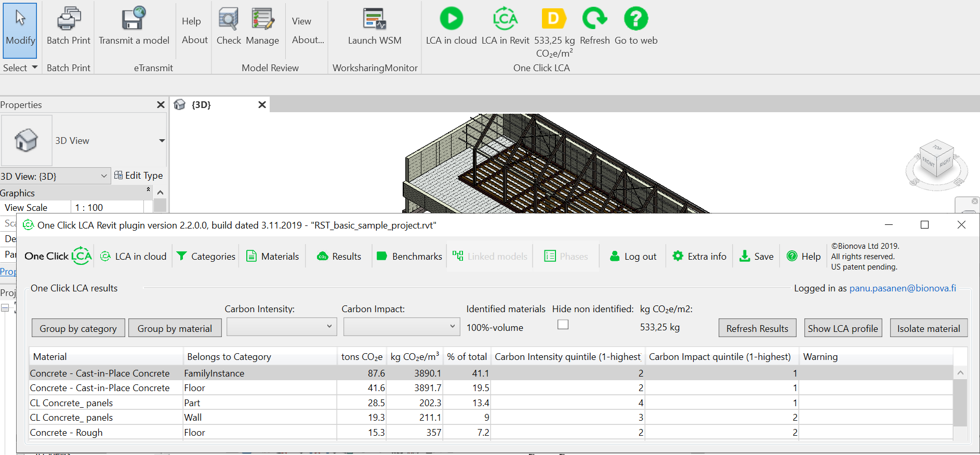This screenshot has width=980, height=455.
Task: Launch Transmit a model tool
Action: (134, 26)
